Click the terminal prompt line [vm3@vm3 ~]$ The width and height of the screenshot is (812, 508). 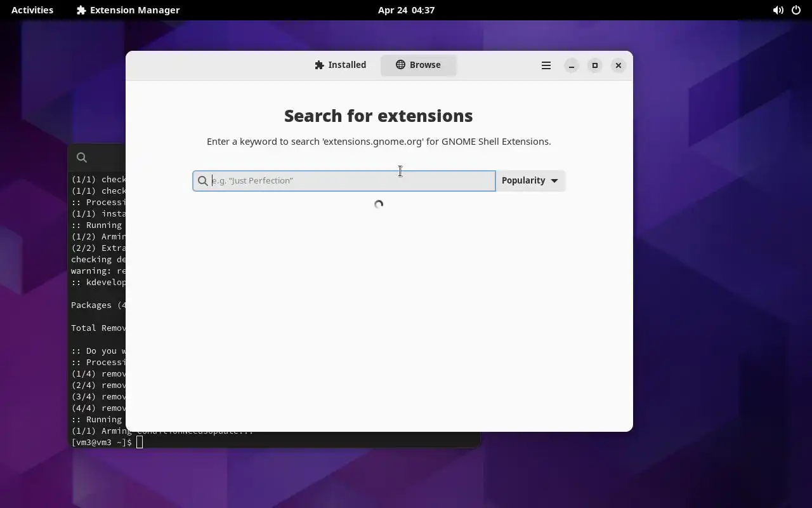coord(101,442)
